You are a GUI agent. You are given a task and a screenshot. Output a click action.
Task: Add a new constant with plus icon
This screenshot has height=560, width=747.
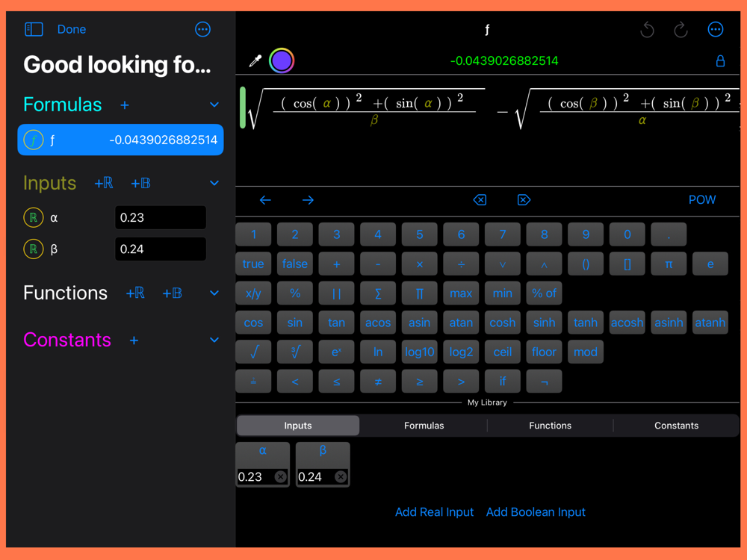tap(134, 340)
